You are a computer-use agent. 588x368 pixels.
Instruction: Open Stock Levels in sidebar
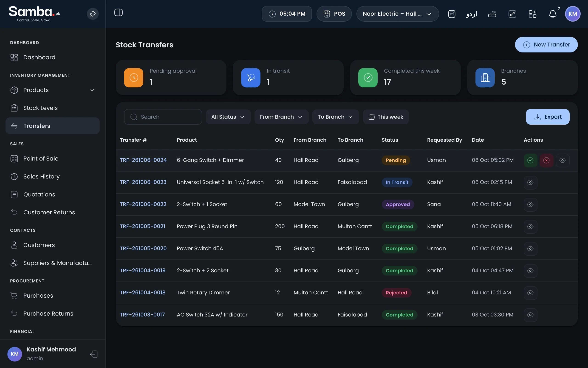[x=52, y=108]
